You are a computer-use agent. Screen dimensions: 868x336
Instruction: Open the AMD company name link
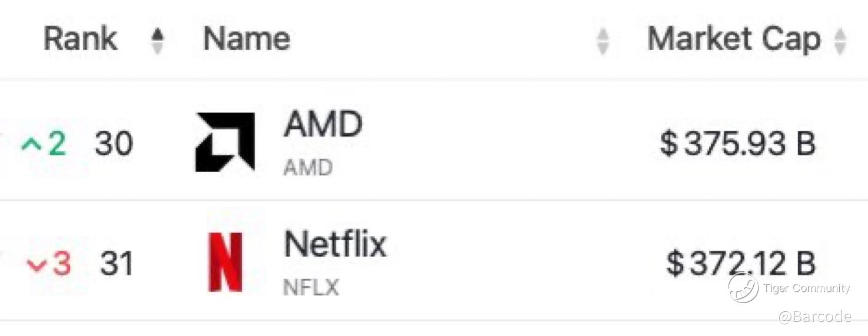point(322,125)
